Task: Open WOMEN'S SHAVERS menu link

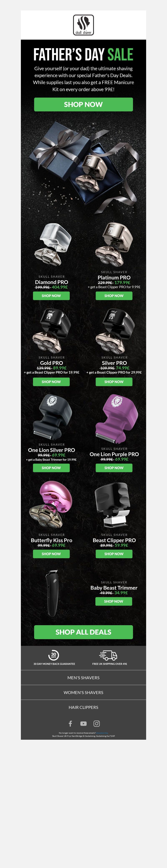Action: point(83,692)
